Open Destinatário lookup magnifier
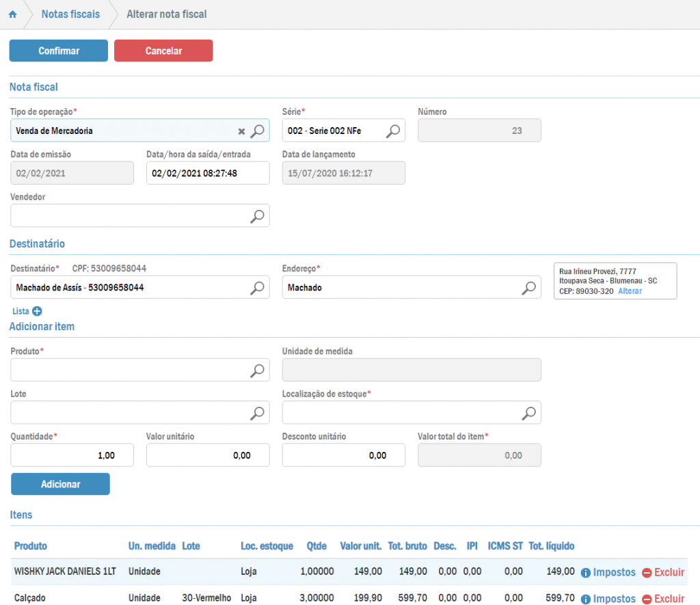The image size is (700, 605). click(x=257, y=288)
